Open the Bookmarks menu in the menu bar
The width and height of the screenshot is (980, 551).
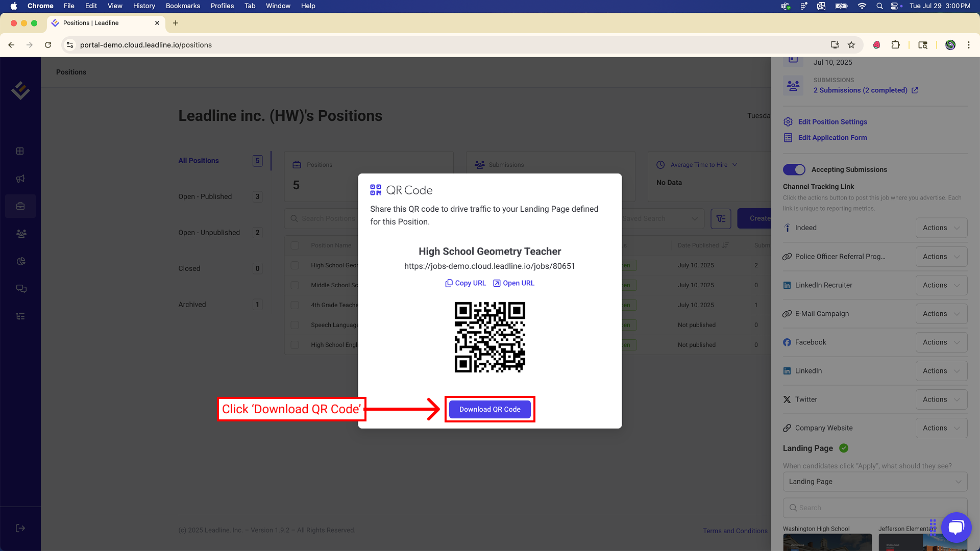coord(183,6)
